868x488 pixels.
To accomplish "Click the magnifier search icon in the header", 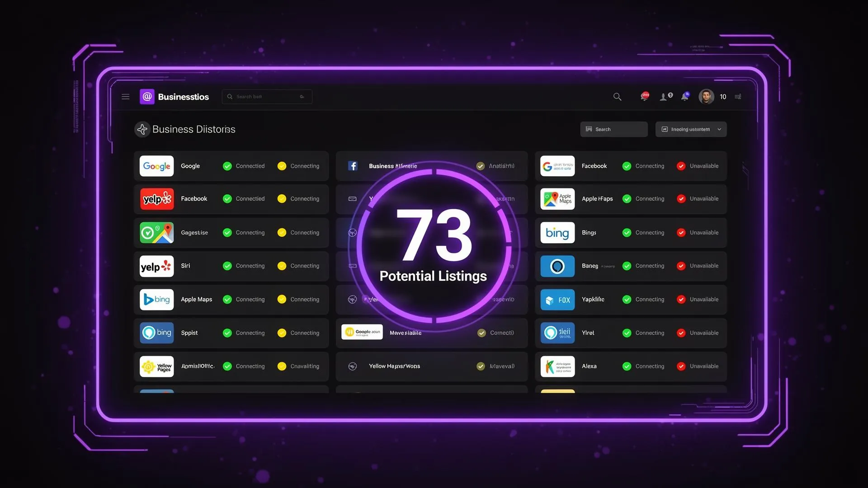I will pyautogui.click(x=617, y=97).
